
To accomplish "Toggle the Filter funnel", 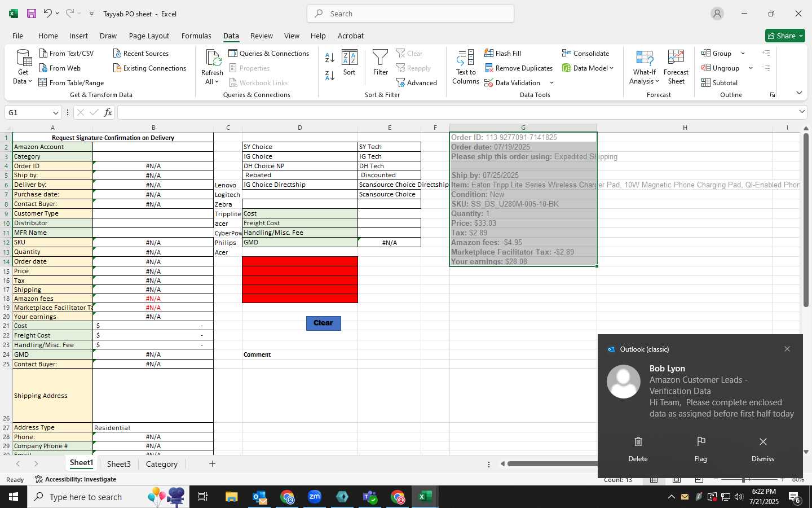I will pos(381,63).
